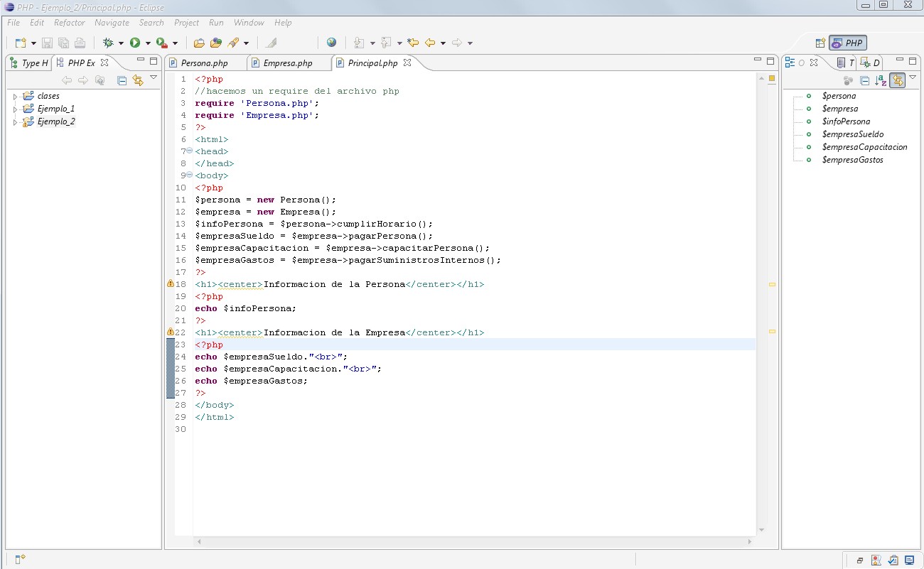Image resolution: width=924 pixels, height=569 pixels.
Task: Click the New PHP wizard icon
Action: coord(21,43)
